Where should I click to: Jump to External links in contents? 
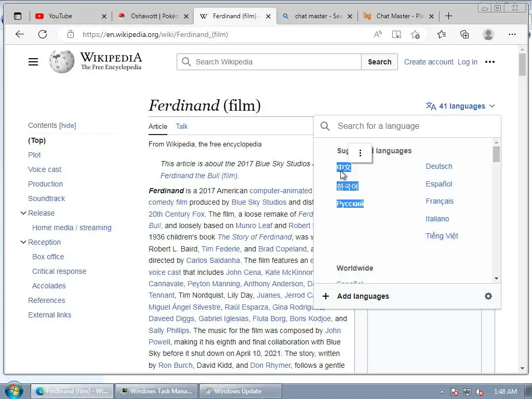pyautogui.click(x=49, y=315)
